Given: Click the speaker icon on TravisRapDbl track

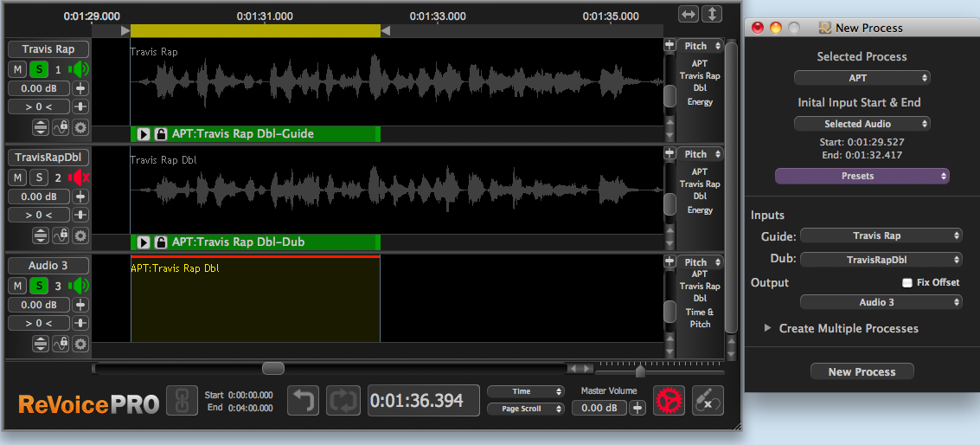Looking at the screenshot, I should coord(80,177).
